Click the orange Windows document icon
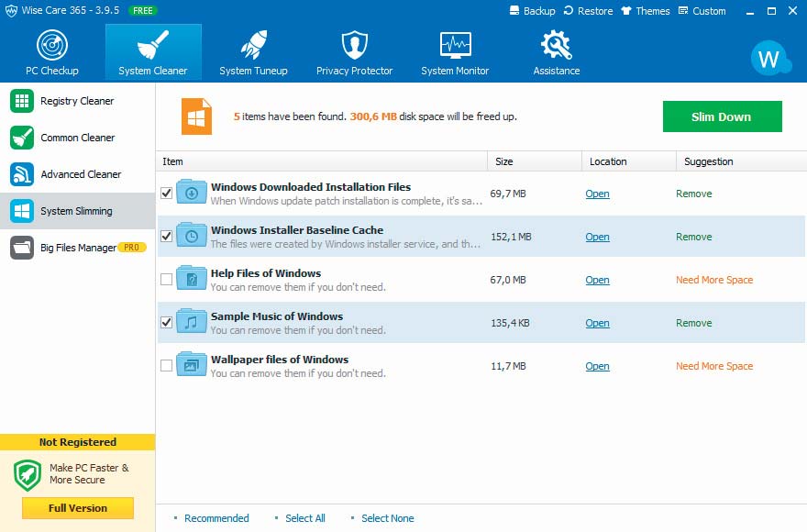 point(196,116)
